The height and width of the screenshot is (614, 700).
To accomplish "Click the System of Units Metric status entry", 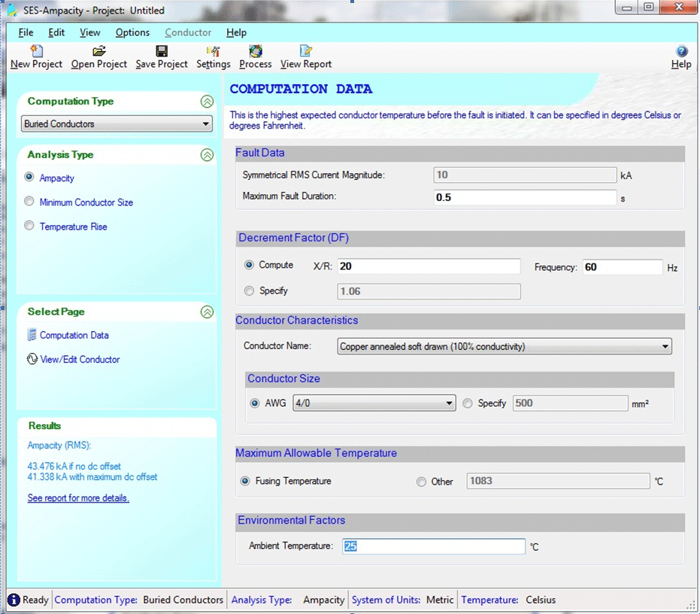I will 402,600.
